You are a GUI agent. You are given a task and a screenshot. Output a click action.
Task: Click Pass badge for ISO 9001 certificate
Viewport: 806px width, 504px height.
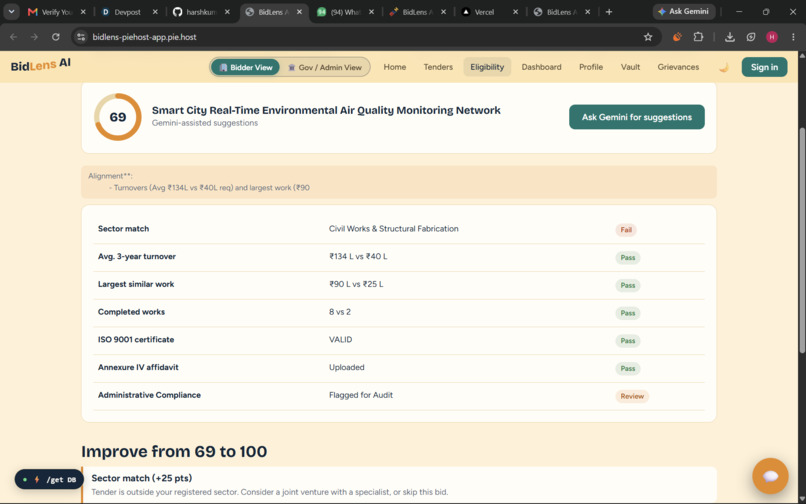point(628,341)
